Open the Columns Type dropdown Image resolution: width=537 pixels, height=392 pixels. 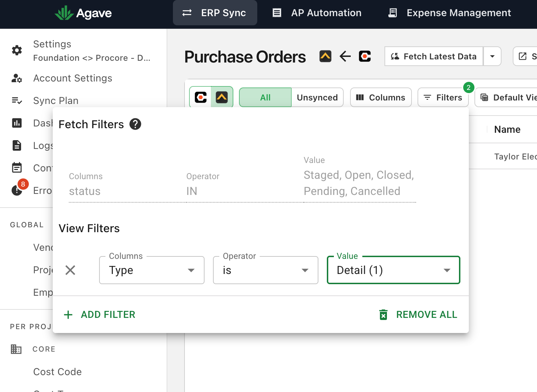point(152,270)
